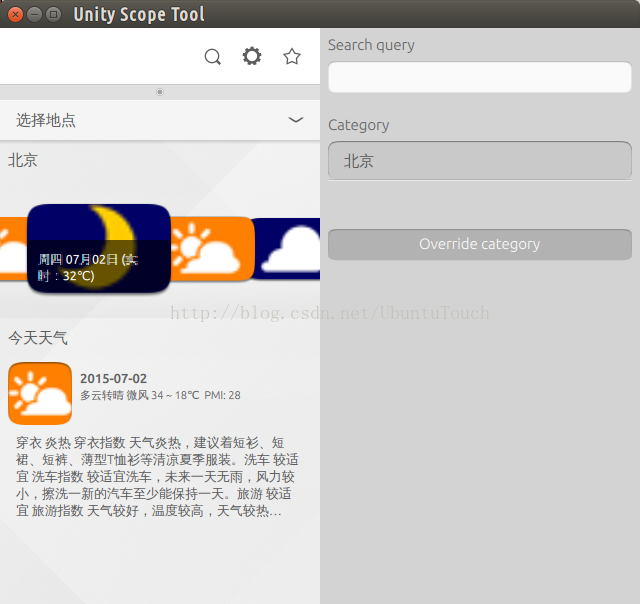
Task: Click the 多云转晴 微风 34 ~ 18℃ subtitle
Action: pyautogui.click(x=160, y=395)
